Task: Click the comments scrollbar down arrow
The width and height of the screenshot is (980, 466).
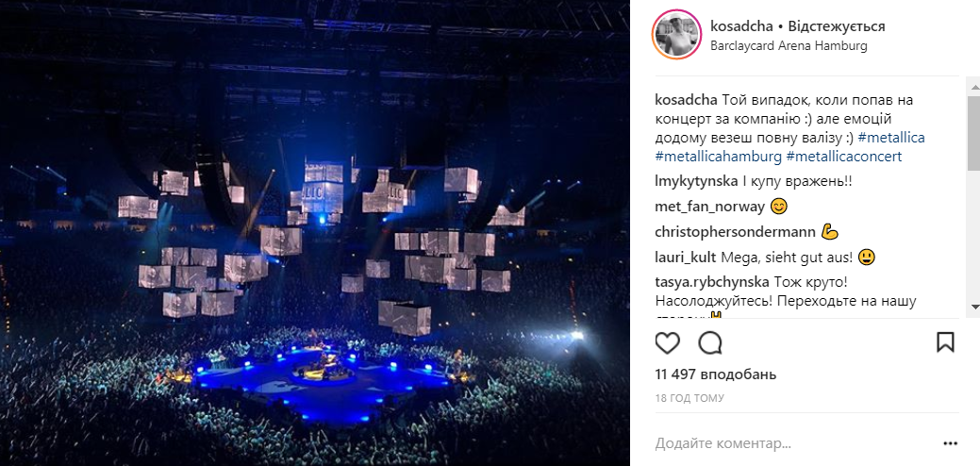Action: point(972,307)
